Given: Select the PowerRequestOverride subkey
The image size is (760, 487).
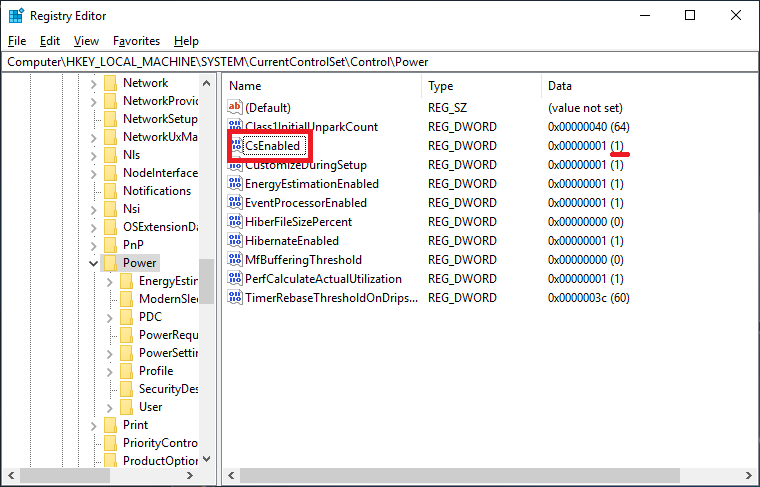Looking at the screenshot, I should point(168,335).
